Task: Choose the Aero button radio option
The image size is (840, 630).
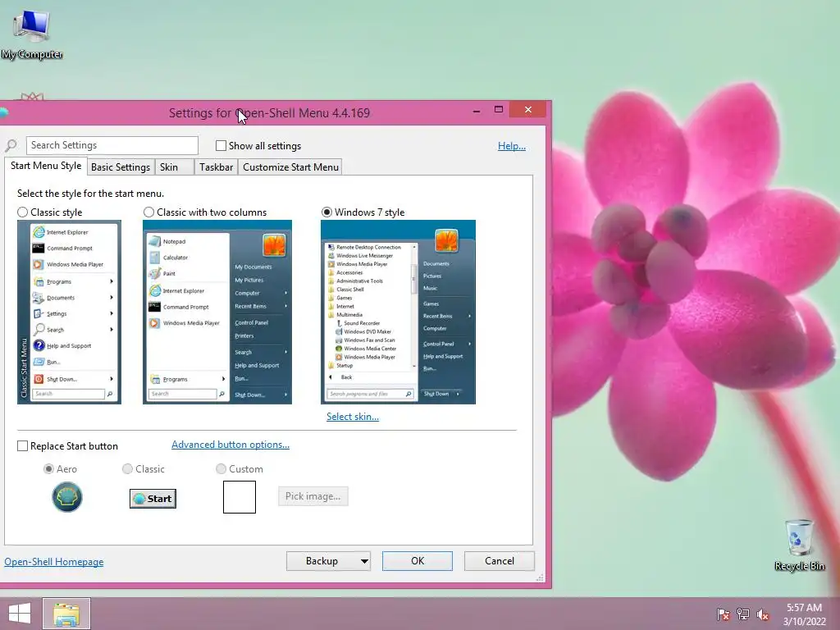Action: coord(48,468)
